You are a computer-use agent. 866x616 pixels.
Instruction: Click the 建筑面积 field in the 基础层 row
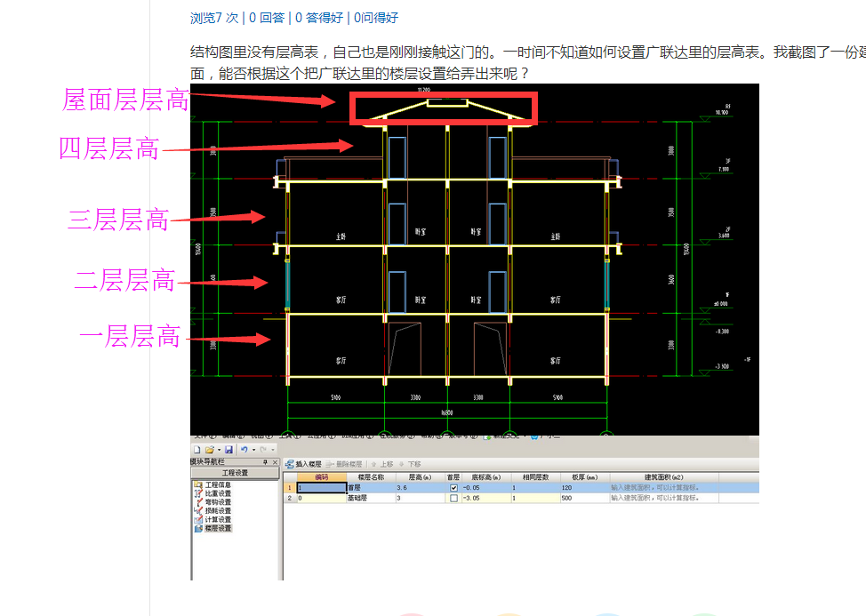pos(663,498)
